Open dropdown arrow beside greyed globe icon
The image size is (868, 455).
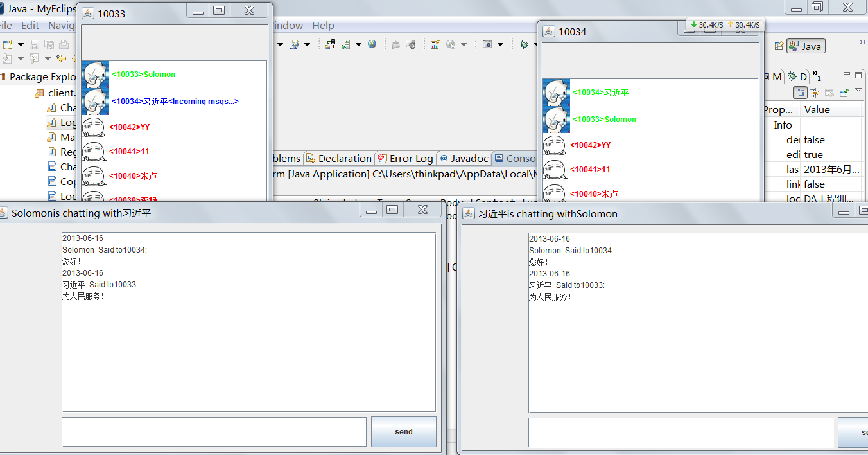464,45
